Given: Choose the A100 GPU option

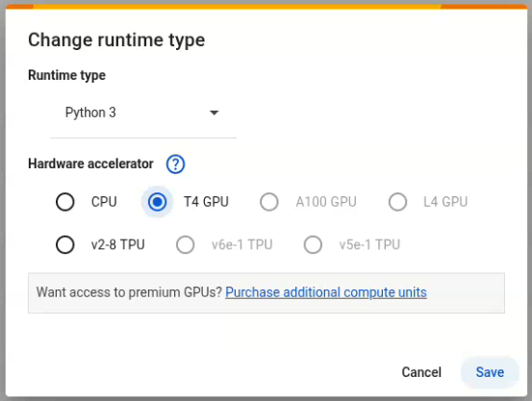Looking at the screenshot, I should click(x=269, y=202).
